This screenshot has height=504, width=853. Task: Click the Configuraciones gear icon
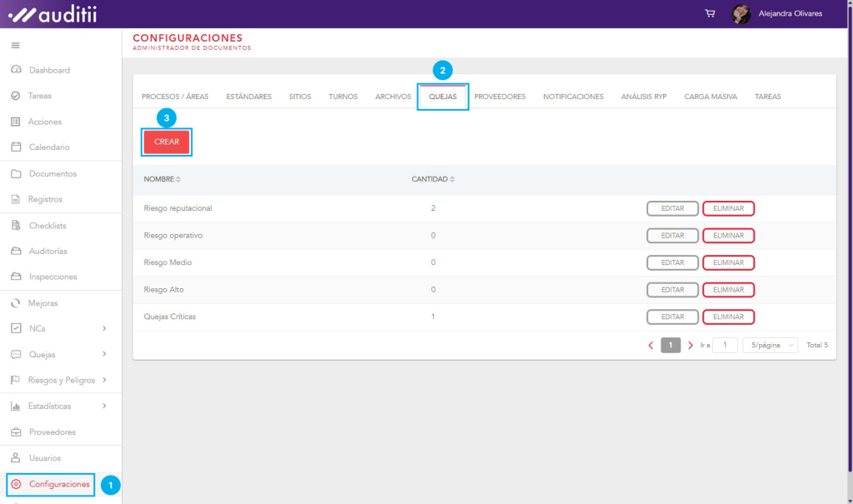(16, 484)
